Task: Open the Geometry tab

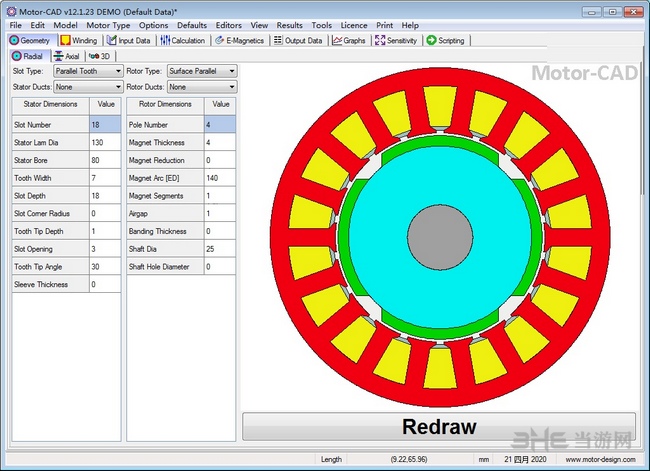Action: (x=30, y=41)
